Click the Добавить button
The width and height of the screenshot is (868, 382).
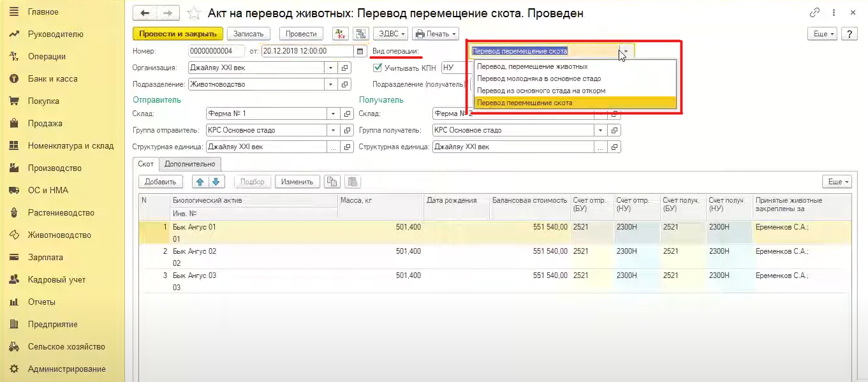pyautogui.click(x=160, y=182)
